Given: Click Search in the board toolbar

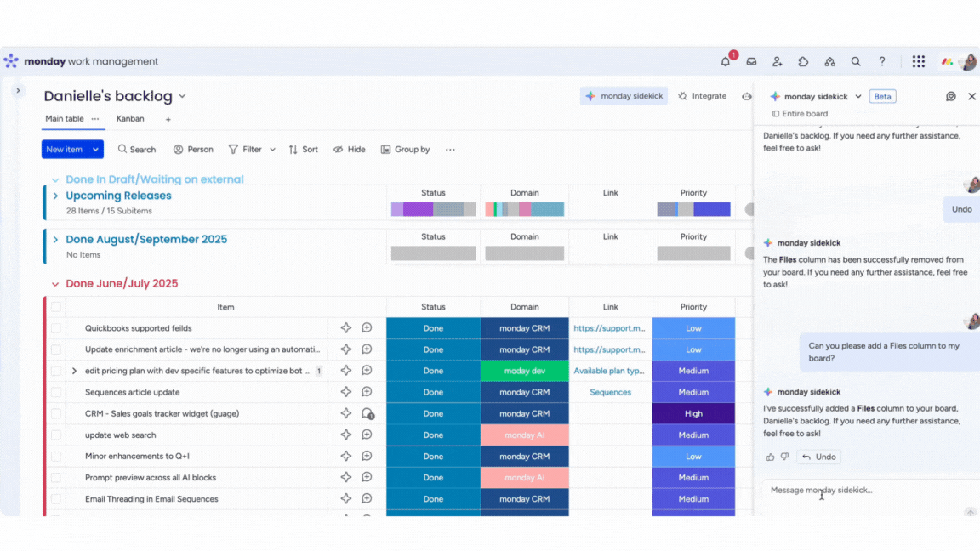Looking at the screenshot, I should click(137, 150).
